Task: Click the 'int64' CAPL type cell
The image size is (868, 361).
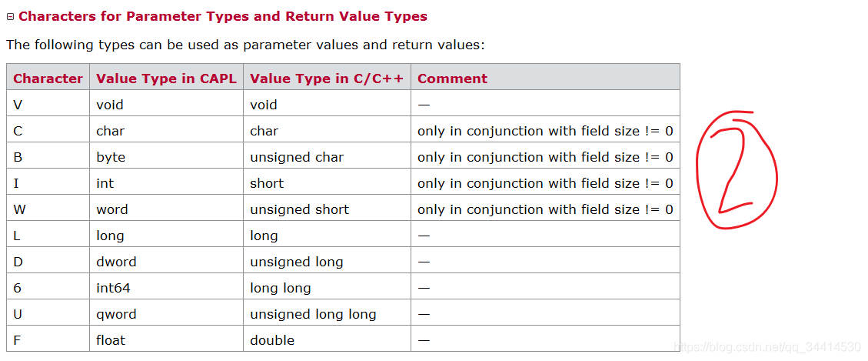Action: coord(166,289)
